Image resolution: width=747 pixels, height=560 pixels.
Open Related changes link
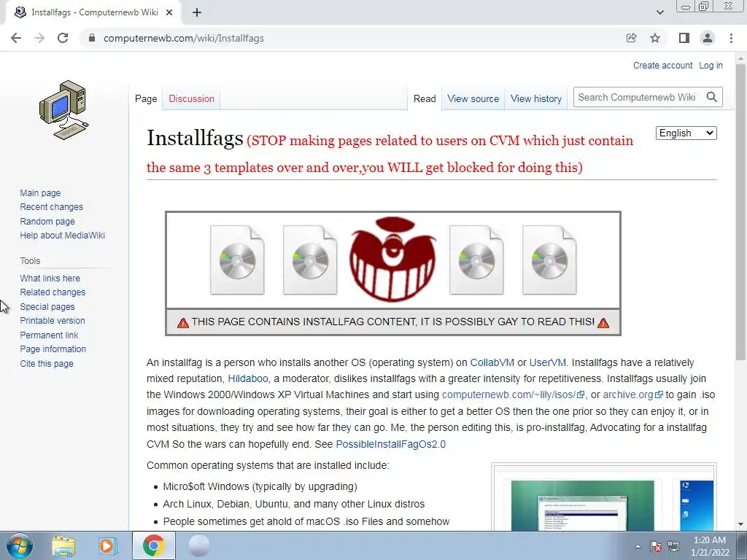(53, 292)
